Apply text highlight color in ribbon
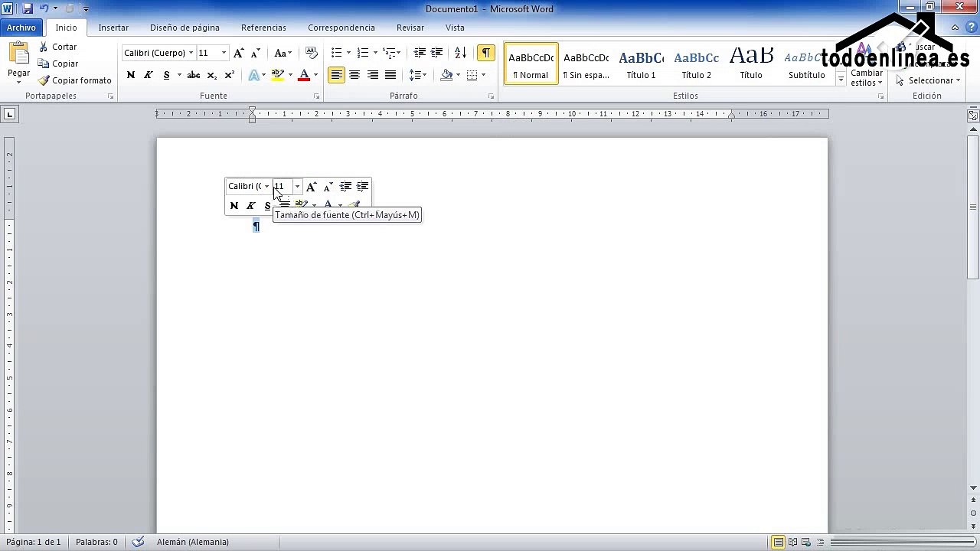Screen dimensions: 980x551 pos(277,75)
